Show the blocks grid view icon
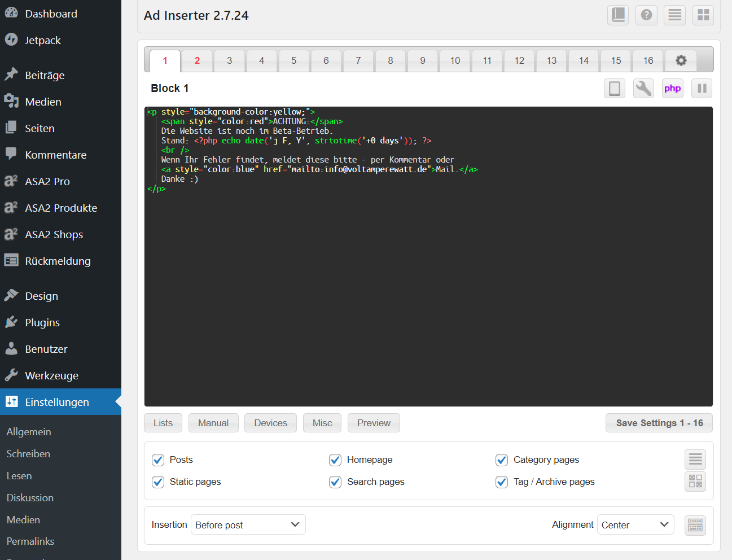732x560 pixels. (703, 15)
